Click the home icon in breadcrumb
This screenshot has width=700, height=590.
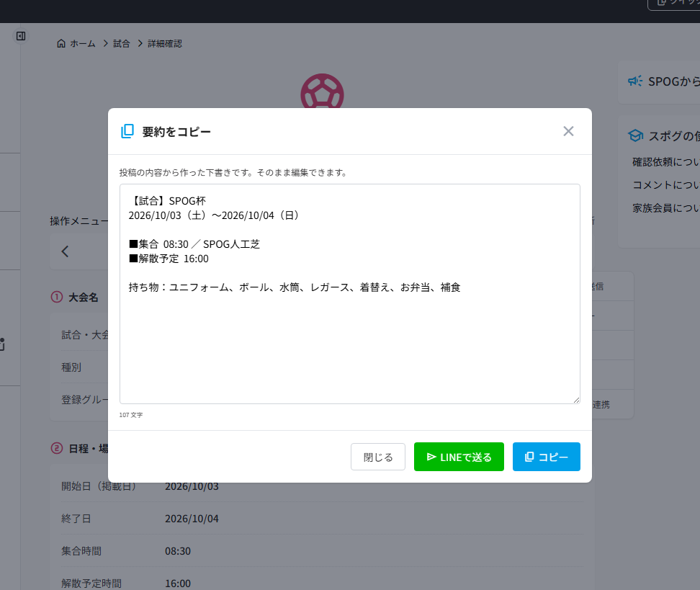[x=61, y=43]
